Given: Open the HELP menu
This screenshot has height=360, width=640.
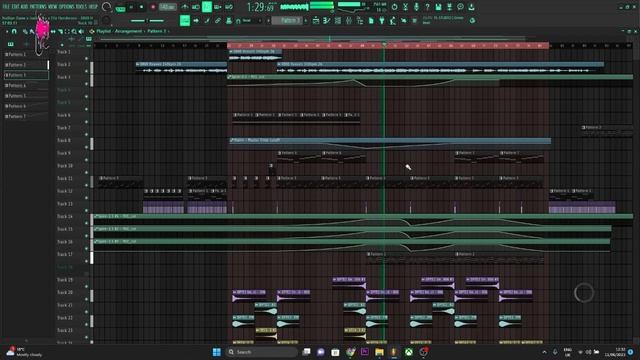Looking at the screenshot, I should pyautogui.click(x=93, y=7).
